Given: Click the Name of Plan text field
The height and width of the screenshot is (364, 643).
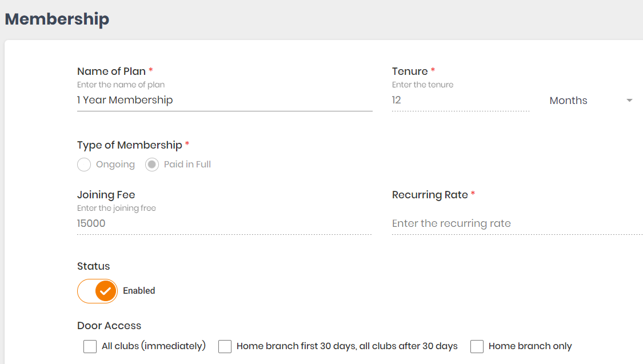Looking at the screenshot, I should coord(224,100).
